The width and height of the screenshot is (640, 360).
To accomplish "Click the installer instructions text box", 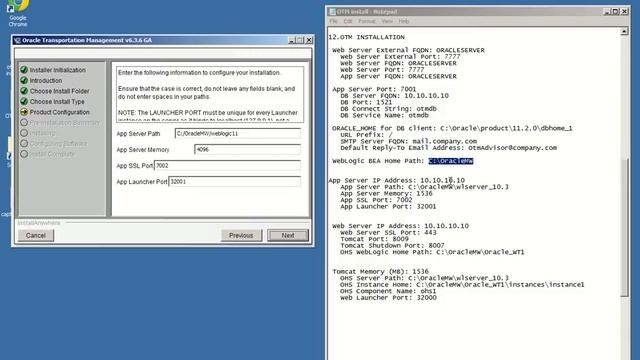I will tap(210, 94).
